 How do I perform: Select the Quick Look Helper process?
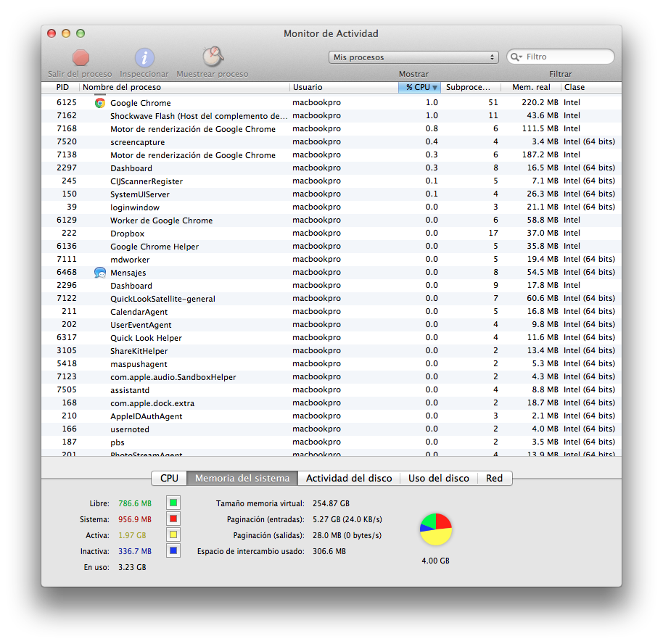(x=331, y=338)
